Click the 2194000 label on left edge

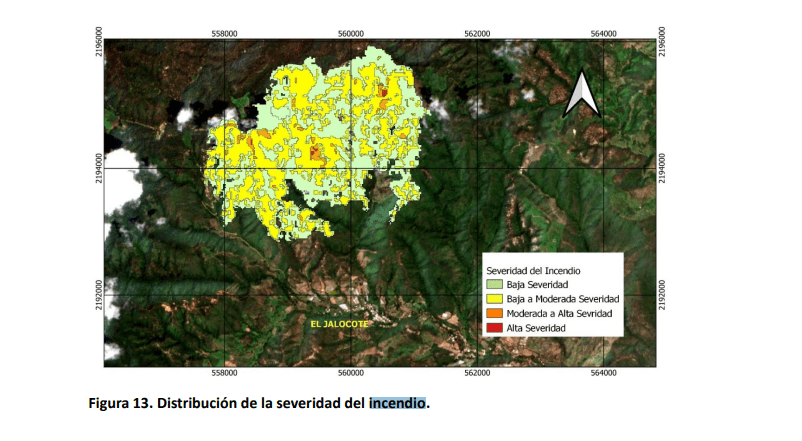98,168
